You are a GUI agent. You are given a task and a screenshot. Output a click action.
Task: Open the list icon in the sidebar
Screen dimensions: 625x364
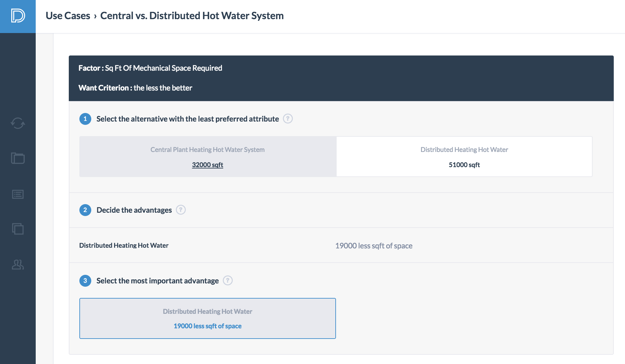coord(18,194)
